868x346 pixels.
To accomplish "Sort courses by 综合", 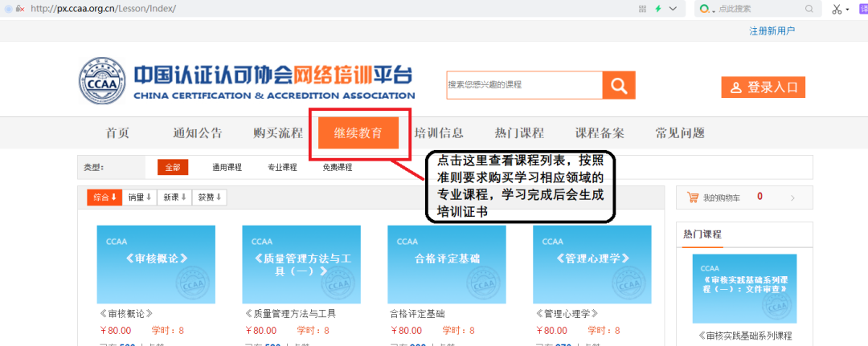I will coord(104,197).
